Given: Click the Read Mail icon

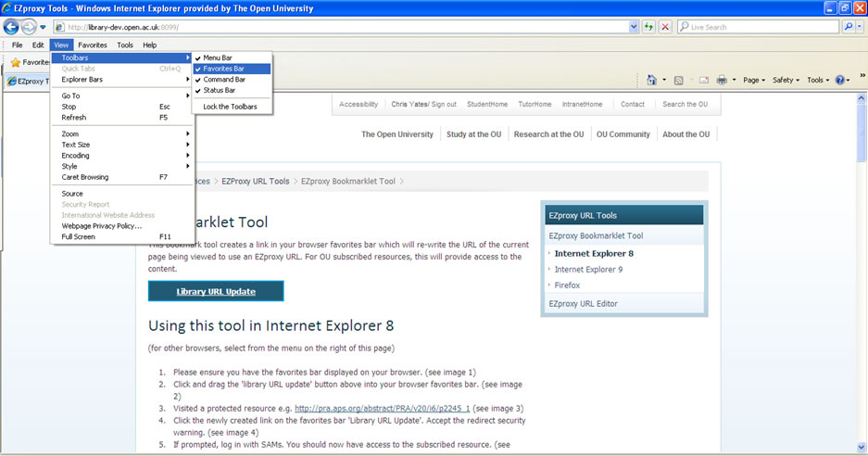Looking at the screenshot, I should (x=704, y=80).
